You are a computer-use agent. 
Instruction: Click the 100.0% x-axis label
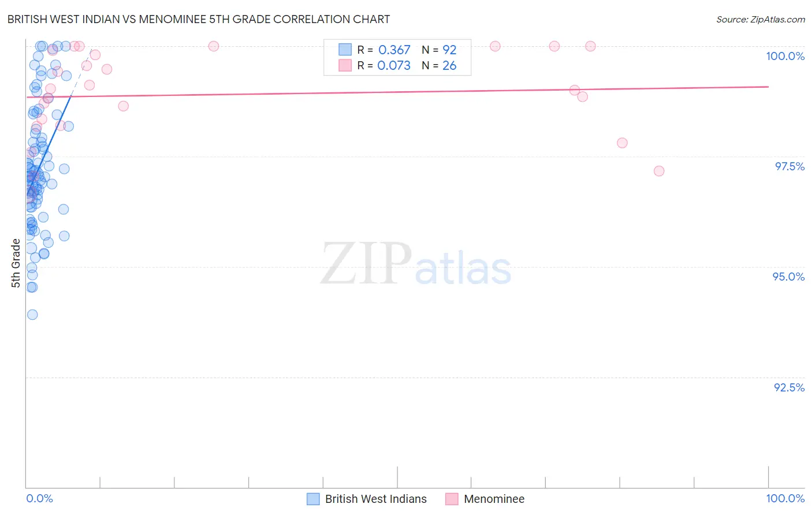click(x=785, y=498)
